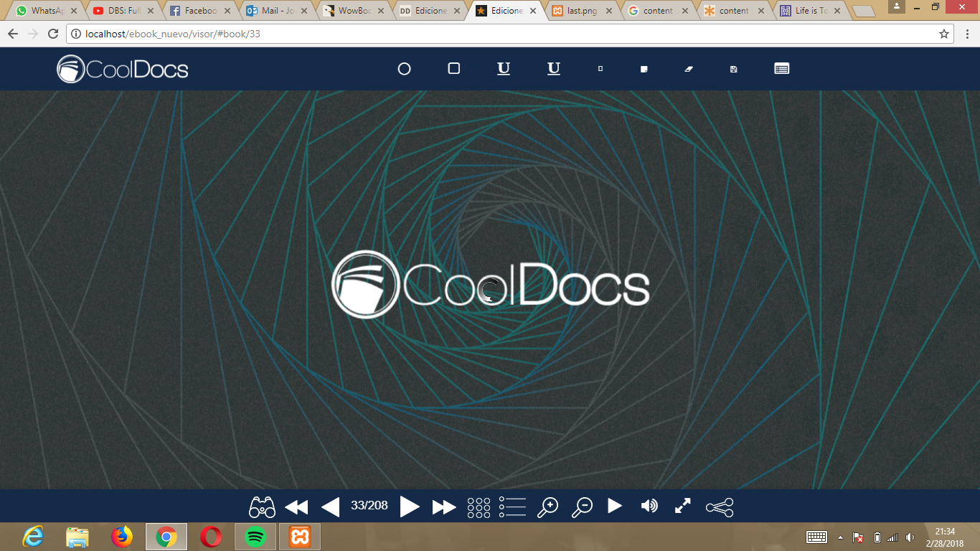Click the browser forward arrow
The width and height of the screenshot is (980, 551).
click(32, 34)
